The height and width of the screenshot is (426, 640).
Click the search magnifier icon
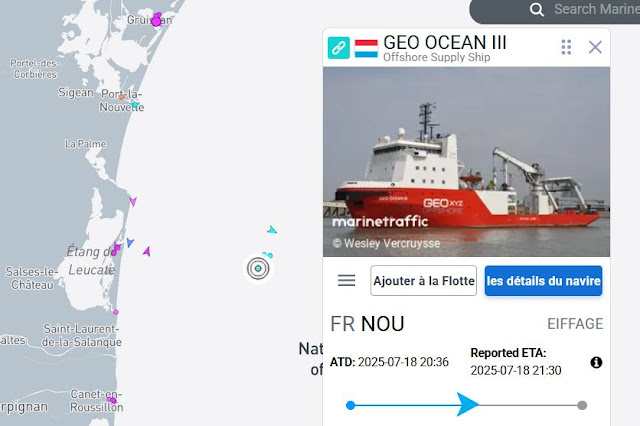pyautogui.click(x=536, y=9)
